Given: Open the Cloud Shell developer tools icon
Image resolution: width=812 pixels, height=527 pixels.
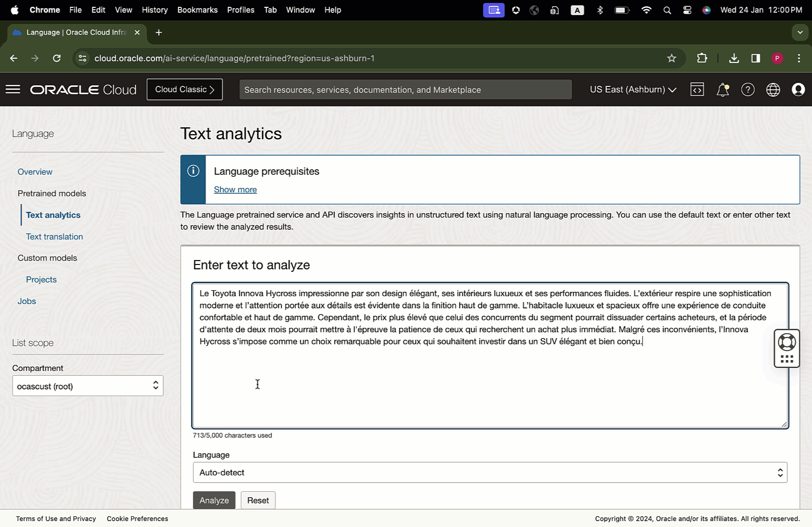Looking at the screenshot, I should 697,89.
